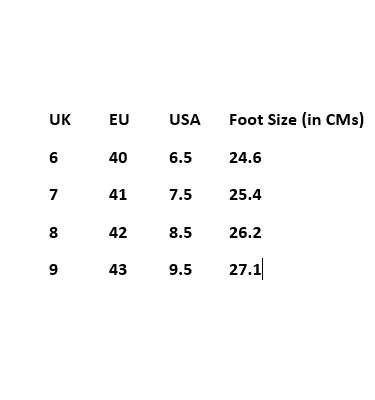Click the 24.6 foot size value
The width and height of the screenshot is (375, 400).
[245, 157]
